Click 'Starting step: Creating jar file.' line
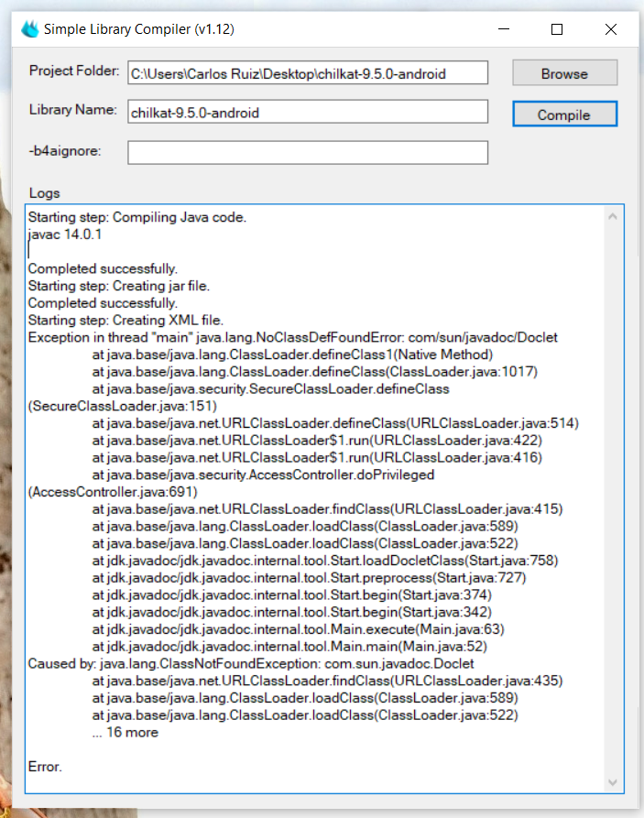Image resolution: width=644 pixels, height=818 pixels. pyautogui.click(x=118, y=286)
